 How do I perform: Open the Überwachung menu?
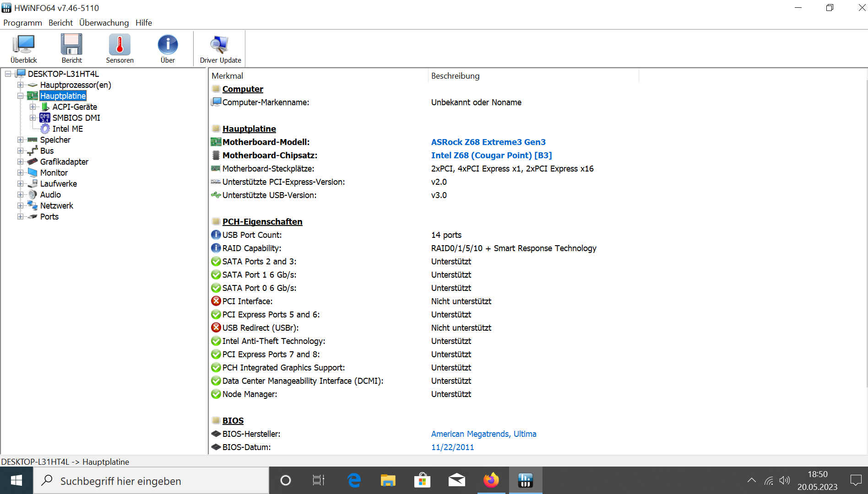[x=104, y=23]
